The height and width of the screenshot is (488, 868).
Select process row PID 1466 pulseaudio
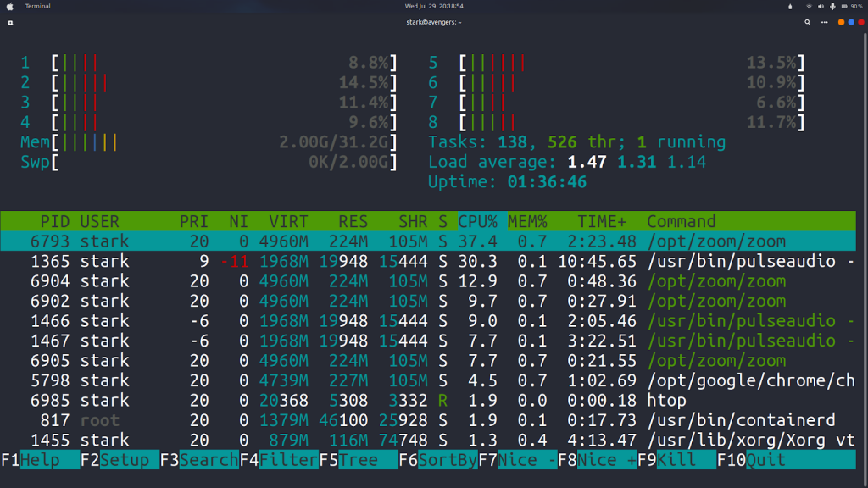pyautogui.click(x=428, y=321)
